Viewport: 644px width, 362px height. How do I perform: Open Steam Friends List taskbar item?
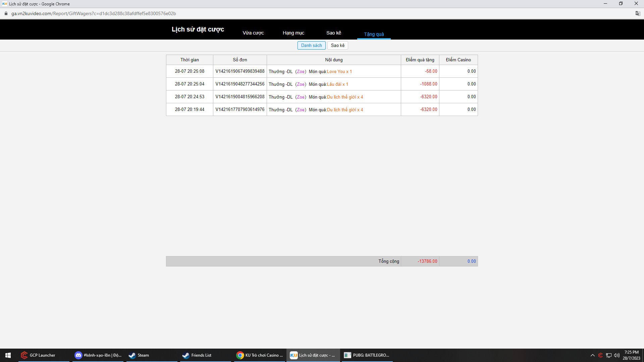[201, 355]
